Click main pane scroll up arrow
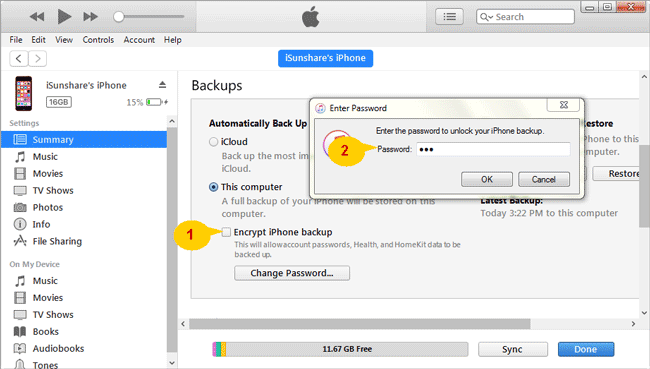Viewport: 650px width, 369px height. (644, 77)
